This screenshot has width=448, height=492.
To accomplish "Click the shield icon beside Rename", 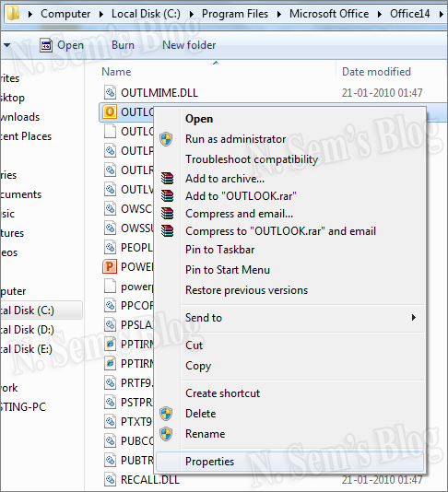I will click(166, 434).
